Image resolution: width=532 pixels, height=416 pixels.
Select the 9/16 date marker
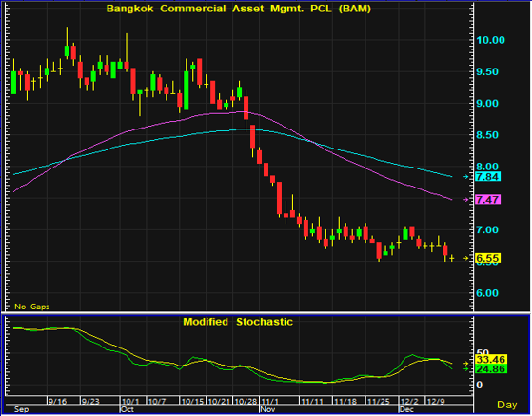57,402
